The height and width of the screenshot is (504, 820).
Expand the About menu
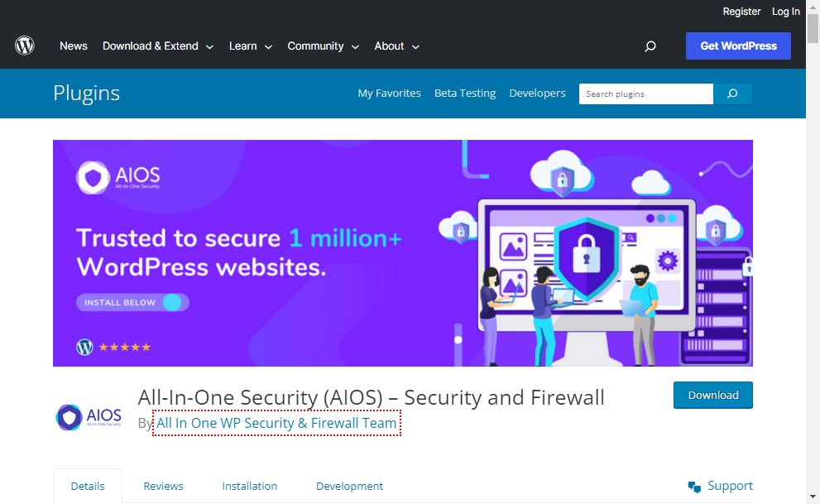[x=397, y=46]
